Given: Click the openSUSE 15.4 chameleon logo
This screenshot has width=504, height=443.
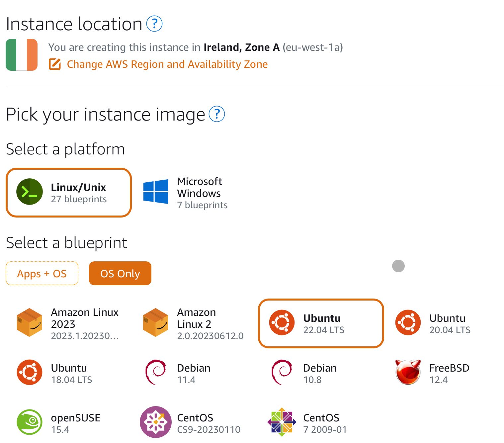Looking at the screenshot, I should click(30, 422).
